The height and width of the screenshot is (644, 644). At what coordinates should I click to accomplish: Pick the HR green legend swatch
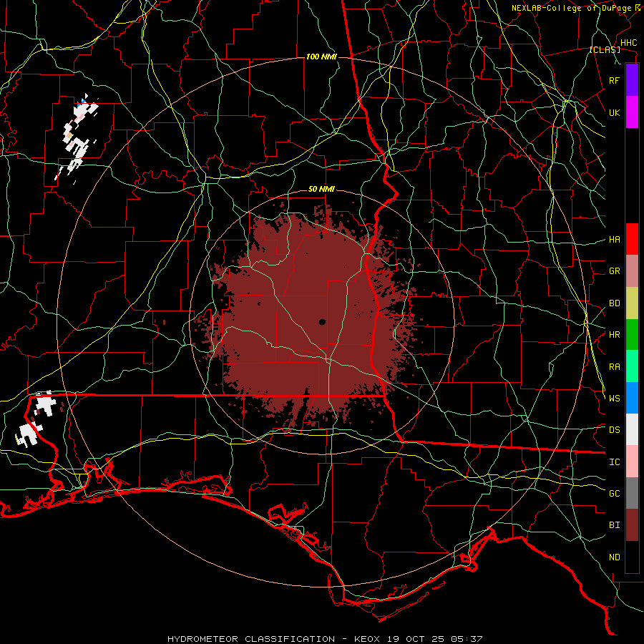coord(632,335)
